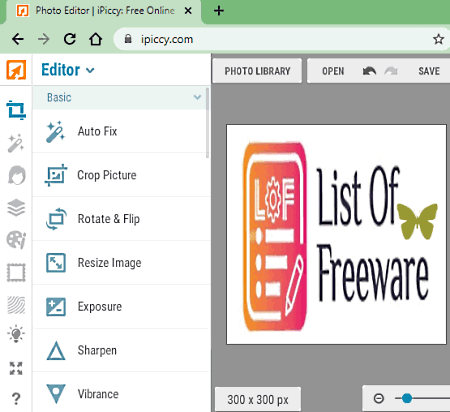
Task: Open the face retouch sidebar icon
Action: [x=16, y=175]
